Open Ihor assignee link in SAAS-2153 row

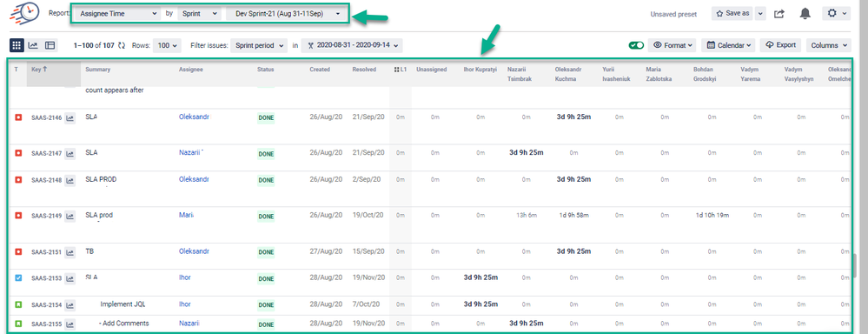185,277
